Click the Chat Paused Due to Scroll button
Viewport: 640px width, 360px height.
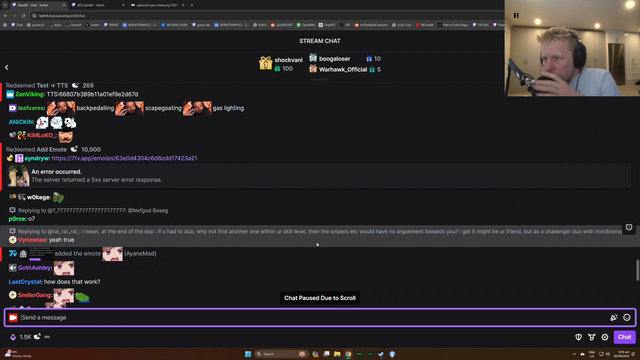click(x=320, y=298)
